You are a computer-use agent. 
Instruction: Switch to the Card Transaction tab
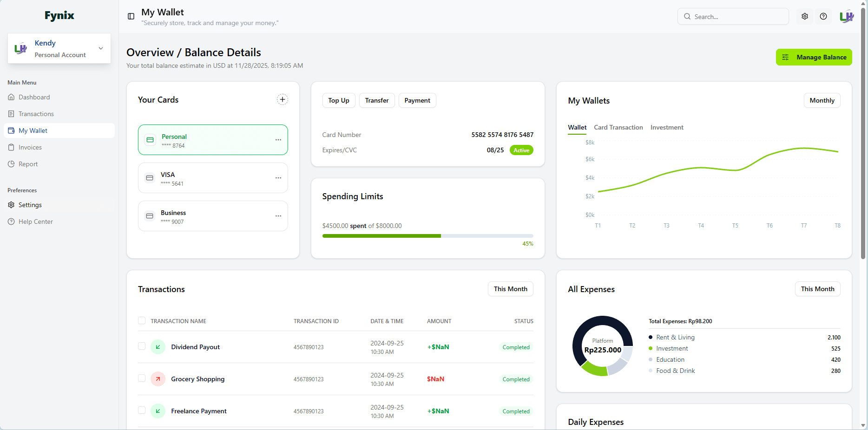pos(618,127)
